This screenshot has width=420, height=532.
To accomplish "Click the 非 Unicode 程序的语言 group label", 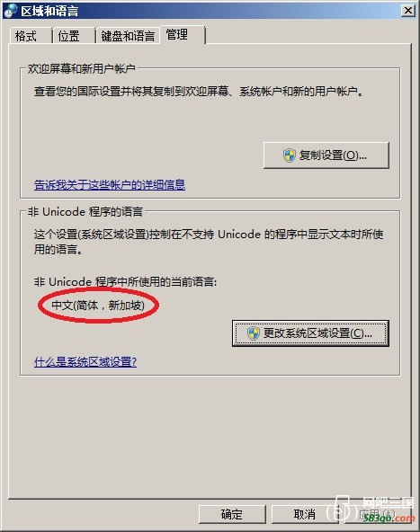I will (85, 212).
